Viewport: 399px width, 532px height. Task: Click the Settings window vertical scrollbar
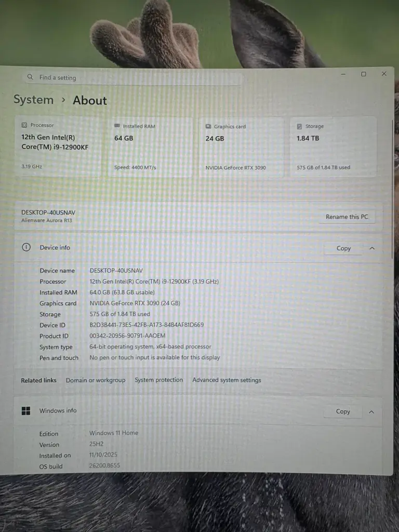(393, 188)
